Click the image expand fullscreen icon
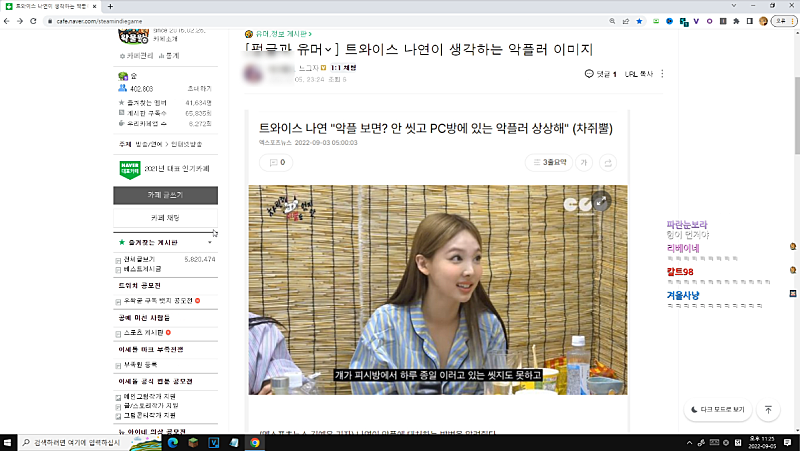This screenshot has height=451, width=800. (601, 201)
